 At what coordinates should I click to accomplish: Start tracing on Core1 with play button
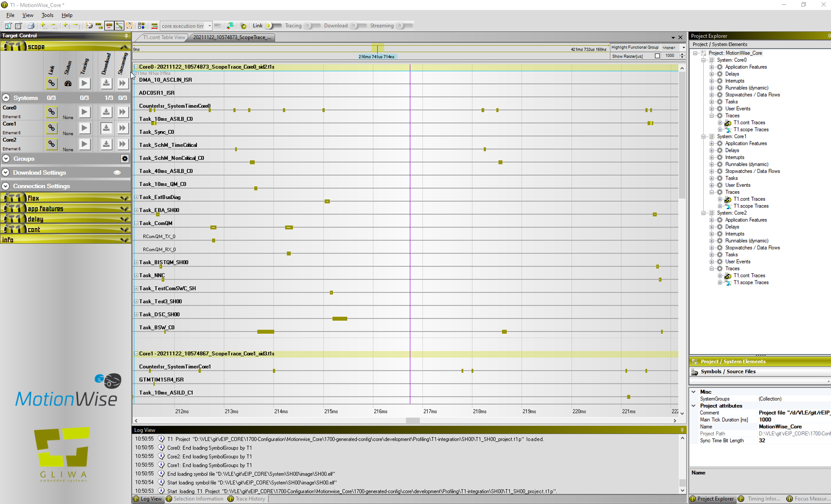click(84, 128)
